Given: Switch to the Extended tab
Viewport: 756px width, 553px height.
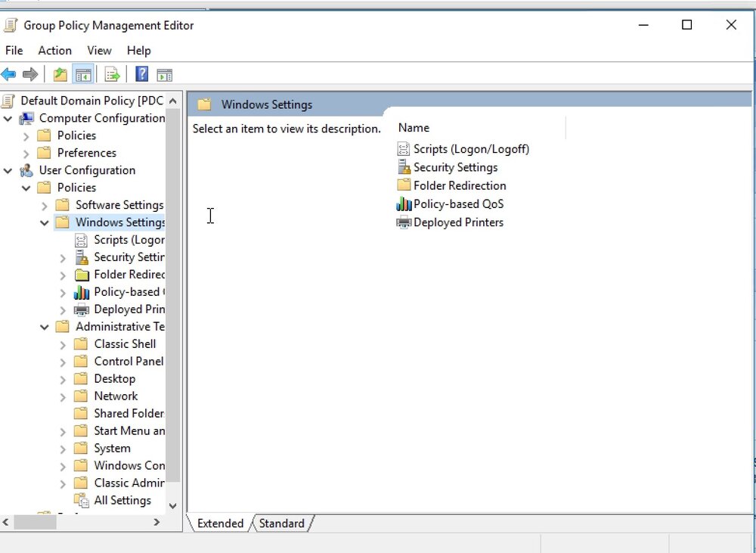Looking at the screenshot, I should tap(220, 523).
